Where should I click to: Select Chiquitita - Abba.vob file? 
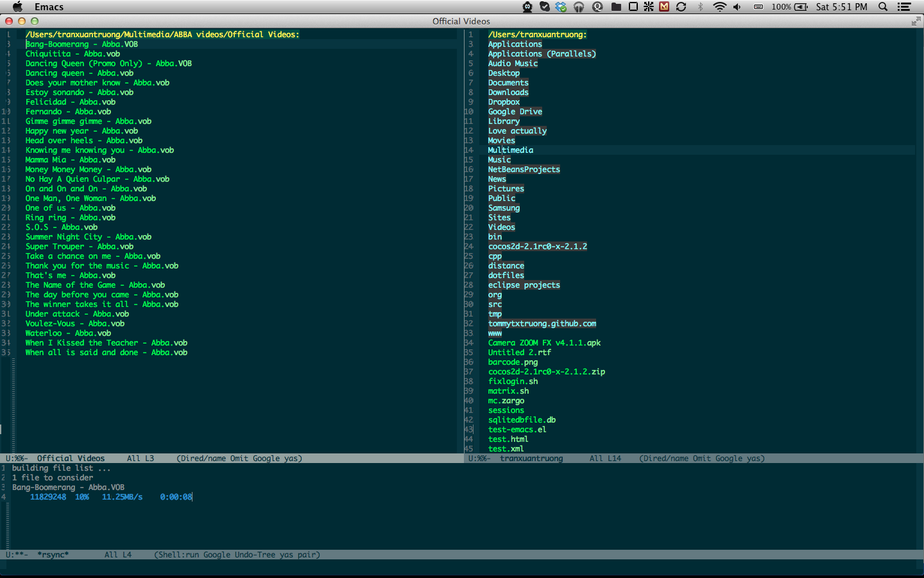click(x=73, y=54)
